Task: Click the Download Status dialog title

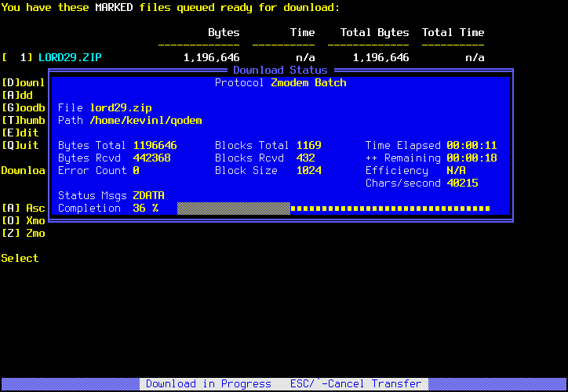Action: [x=280, y=71]
